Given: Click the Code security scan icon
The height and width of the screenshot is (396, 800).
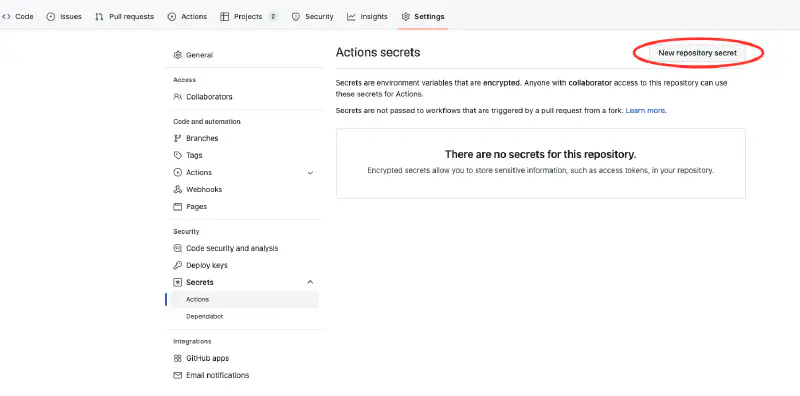Looking at the screenshot, I should 178,248.
